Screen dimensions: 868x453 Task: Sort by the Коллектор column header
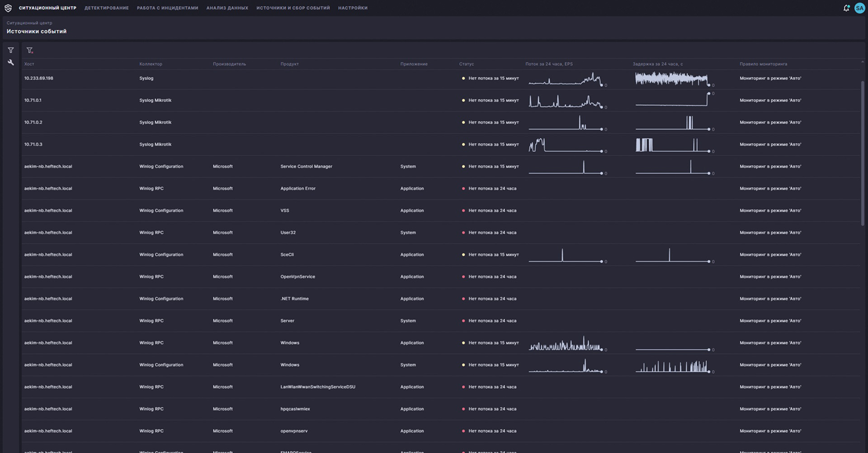150,64
